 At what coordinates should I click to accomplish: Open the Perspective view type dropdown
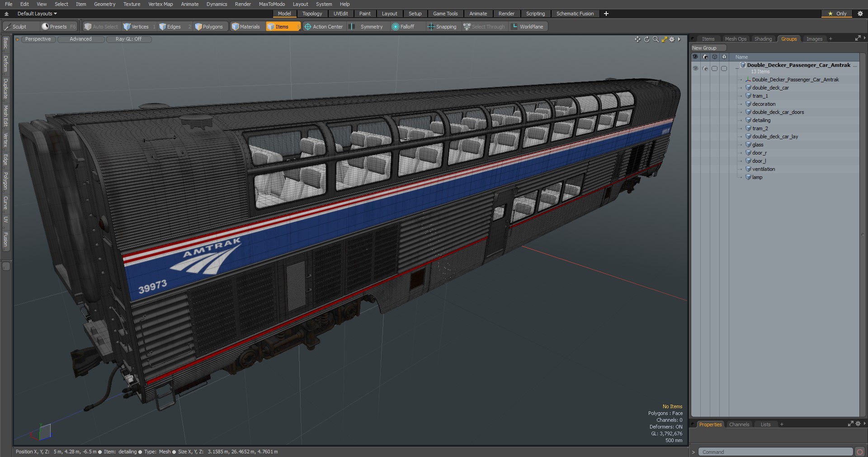[x=38, y=39]
